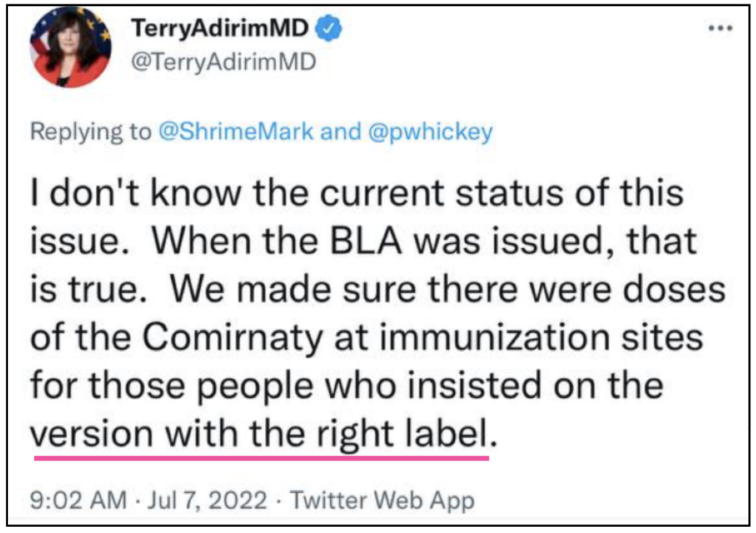Click the Jul 7, 2022 date
The image size is (756, 533).
207,500
